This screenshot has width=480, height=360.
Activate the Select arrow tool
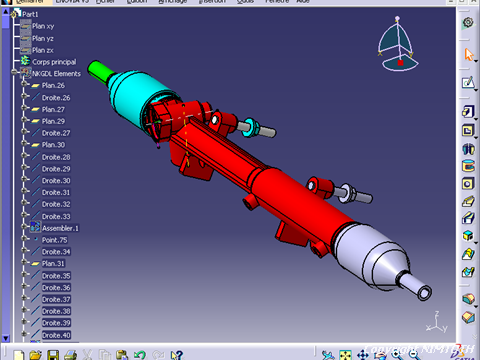[x=468, y=54]
